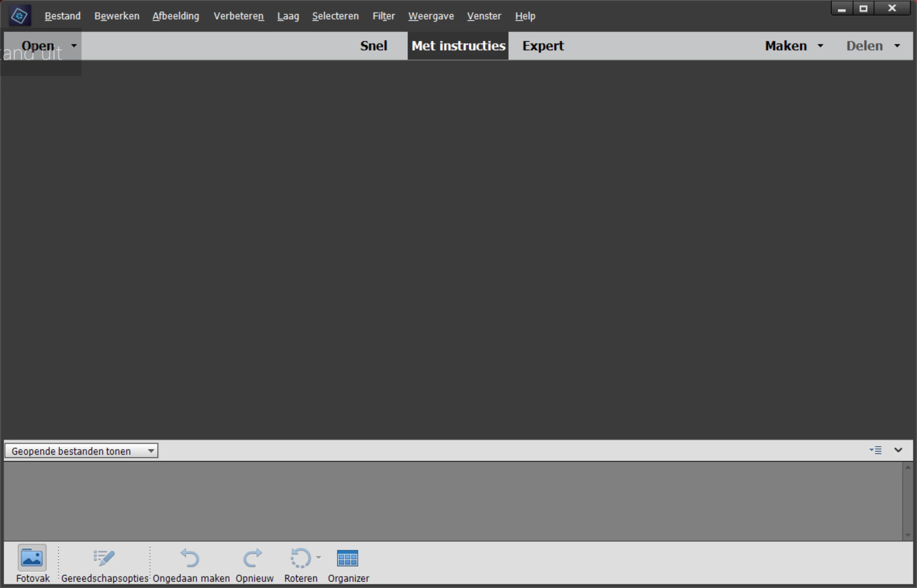
Task: Switch to the Snel mode tab
Action: pos(373,46)
